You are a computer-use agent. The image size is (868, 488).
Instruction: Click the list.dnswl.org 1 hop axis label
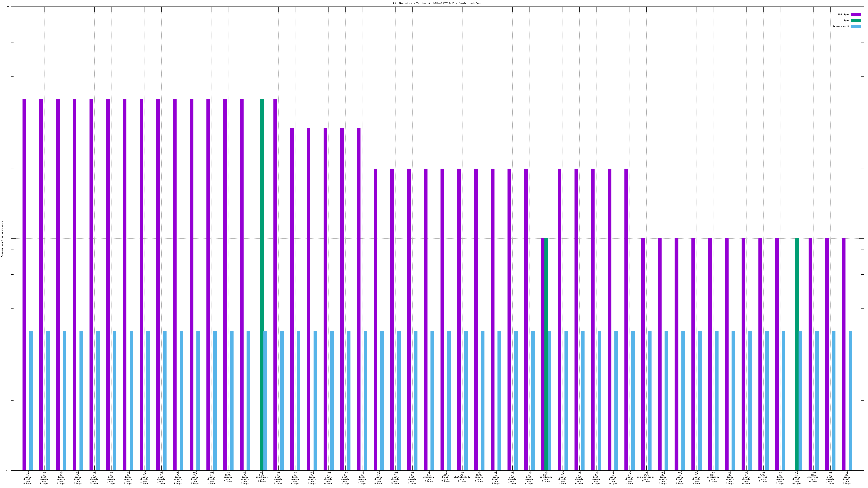345,478
